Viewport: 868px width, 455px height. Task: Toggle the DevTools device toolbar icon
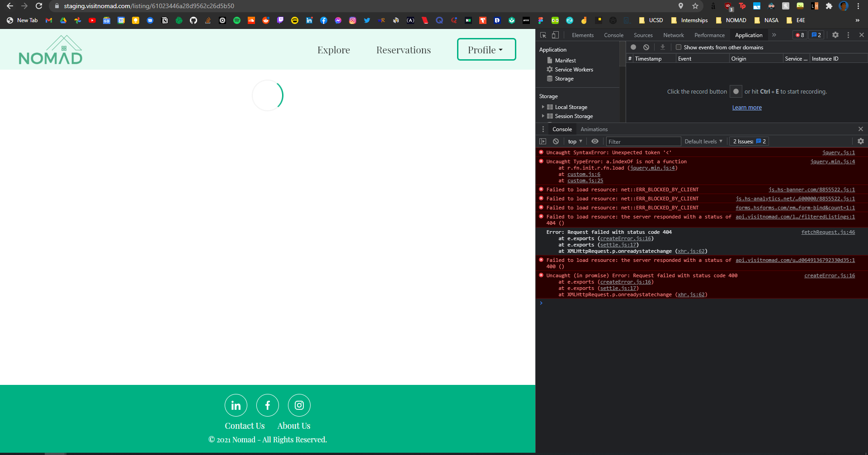[x=556, y=35]
